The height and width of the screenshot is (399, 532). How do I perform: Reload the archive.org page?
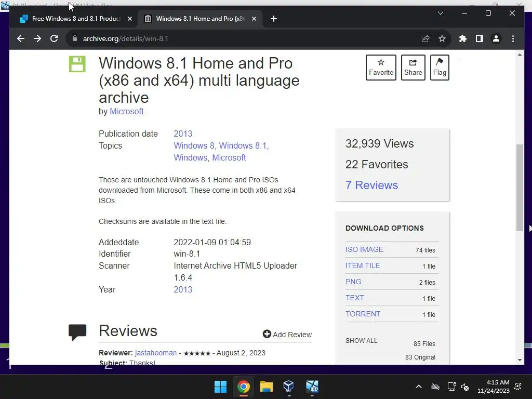54,38
